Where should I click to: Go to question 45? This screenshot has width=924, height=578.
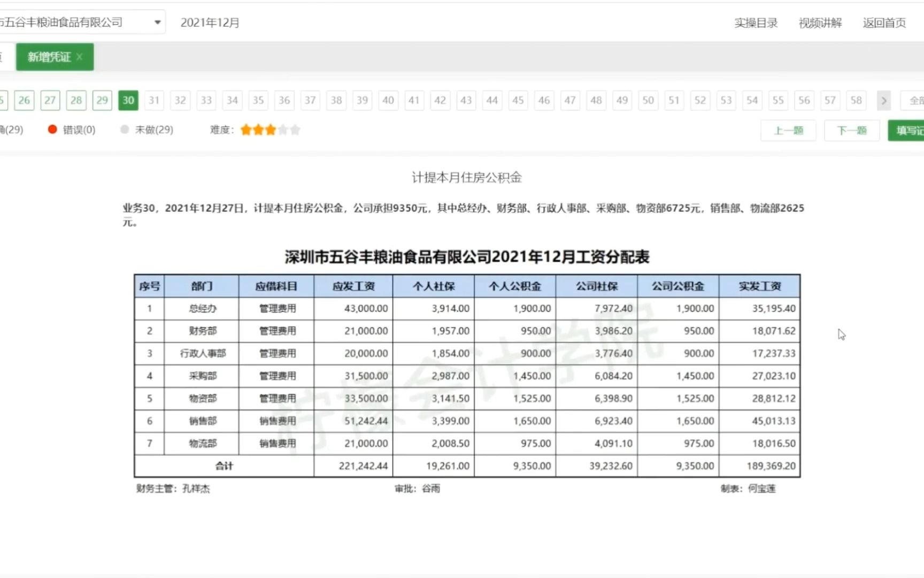coord(518,100)
